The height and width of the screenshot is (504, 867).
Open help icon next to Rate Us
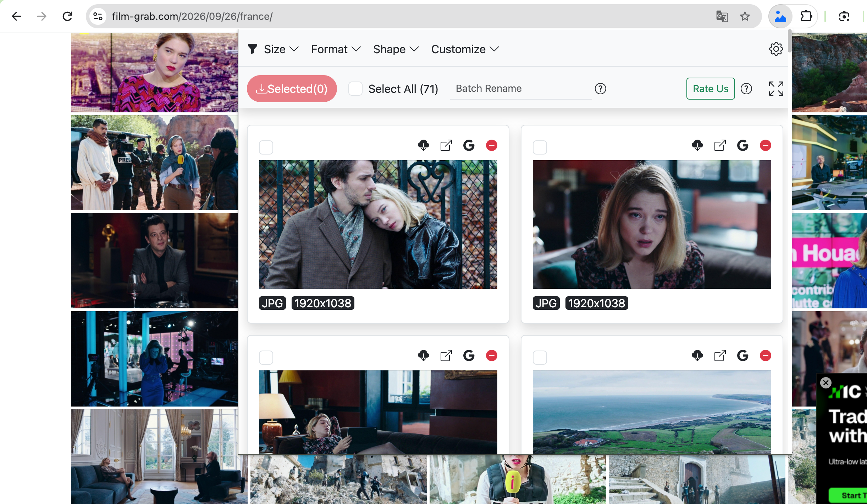746,89
